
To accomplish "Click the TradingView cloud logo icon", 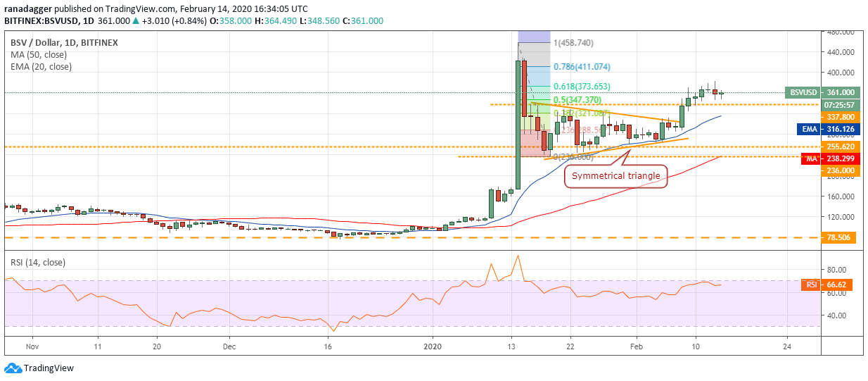I will pos(13,368).
